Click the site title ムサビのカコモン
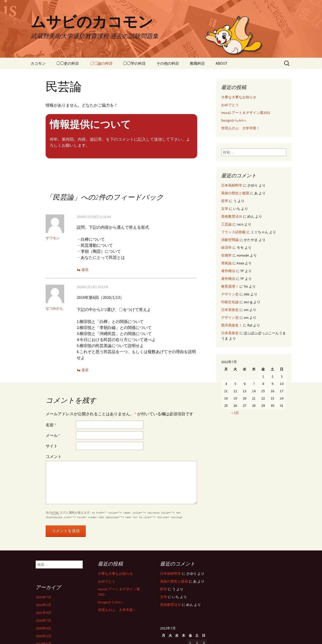 tap(92, 22)
